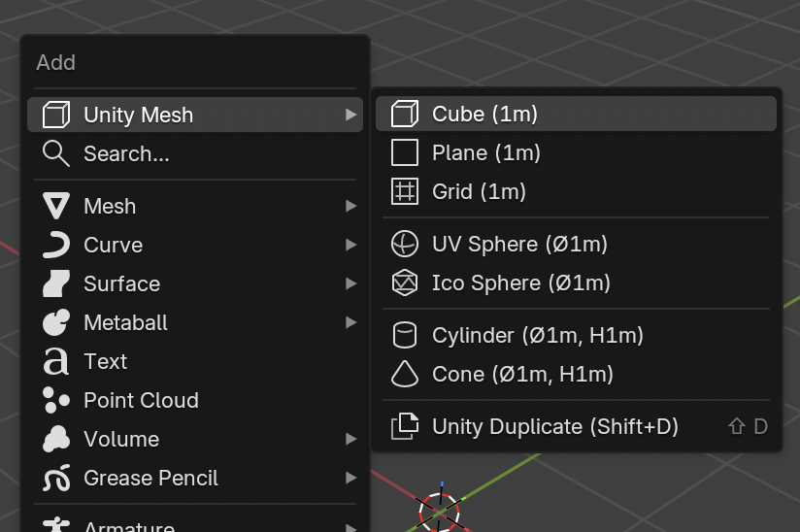Click the Search magnifying glass icon

(x=56, y=153)
